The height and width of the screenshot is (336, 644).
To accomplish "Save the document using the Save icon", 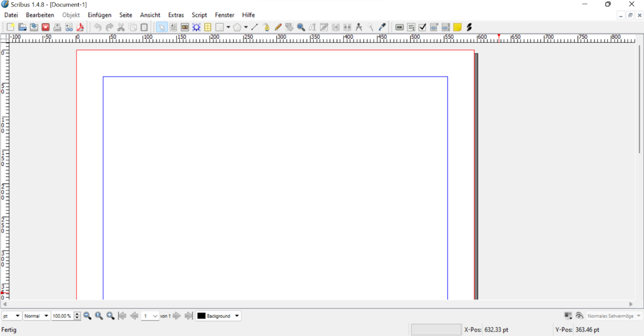I will coord(34,27).
